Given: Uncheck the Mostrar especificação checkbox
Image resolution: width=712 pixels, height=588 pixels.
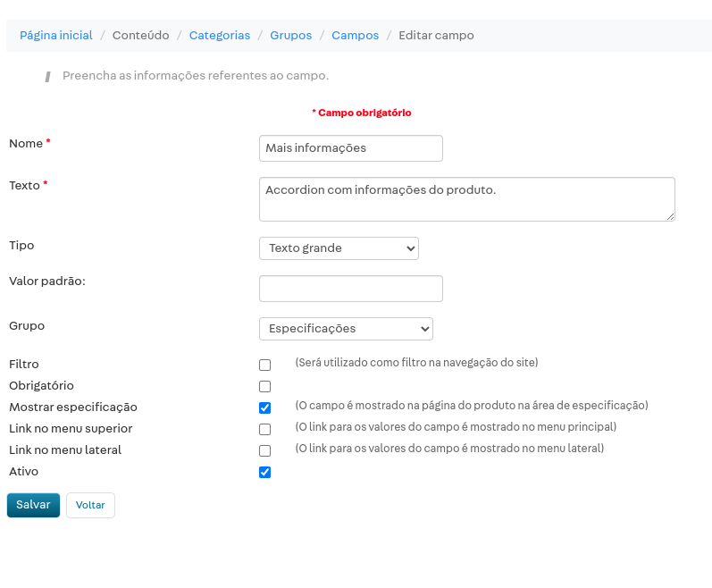Looking at the screenshot, I should tap(264, 408).
